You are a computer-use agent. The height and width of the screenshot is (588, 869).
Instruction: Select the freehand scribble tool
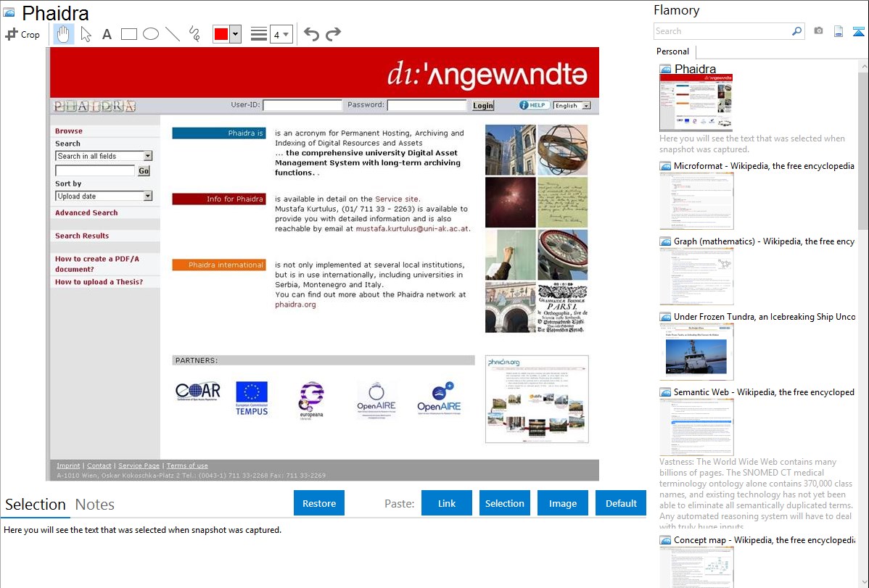coord(194,34)
